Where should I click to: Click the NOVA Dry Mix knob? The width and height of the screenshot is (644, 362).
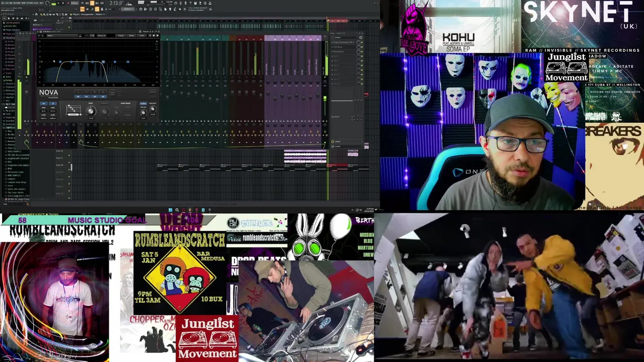[x=143, y=113]
